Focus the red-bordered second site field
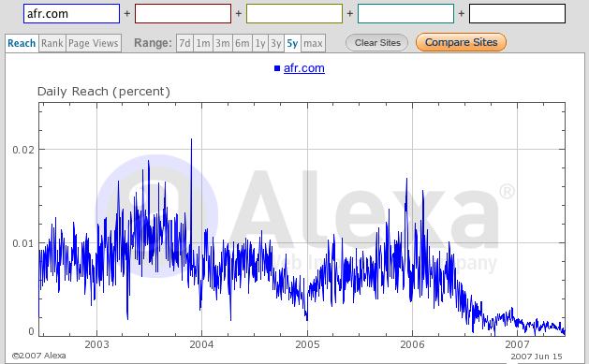Viewport: 589px width, 364px height. click(183, 14)
